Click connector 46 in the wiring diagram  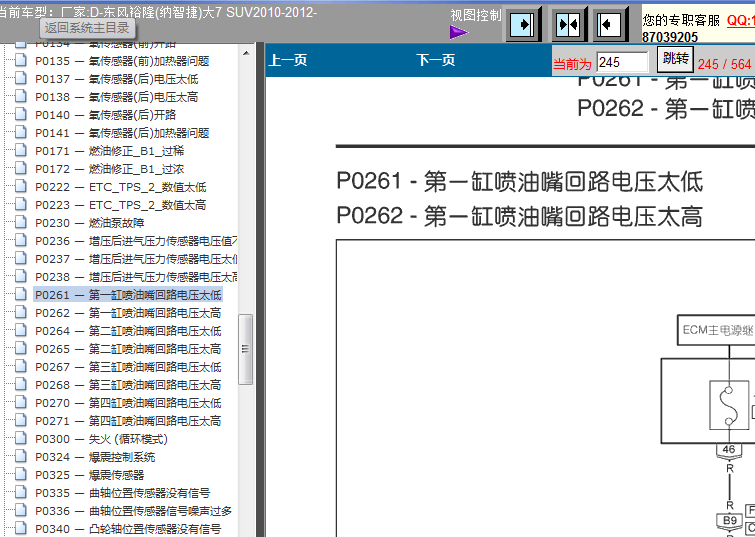click(x=729, y=450)
